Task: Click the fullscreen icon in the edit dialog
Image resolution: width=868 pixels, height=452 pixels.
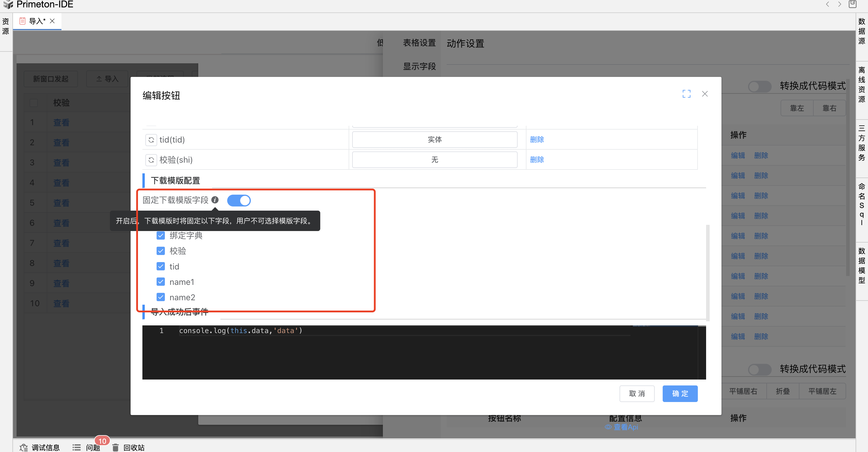Action: (x=686, y=94)
